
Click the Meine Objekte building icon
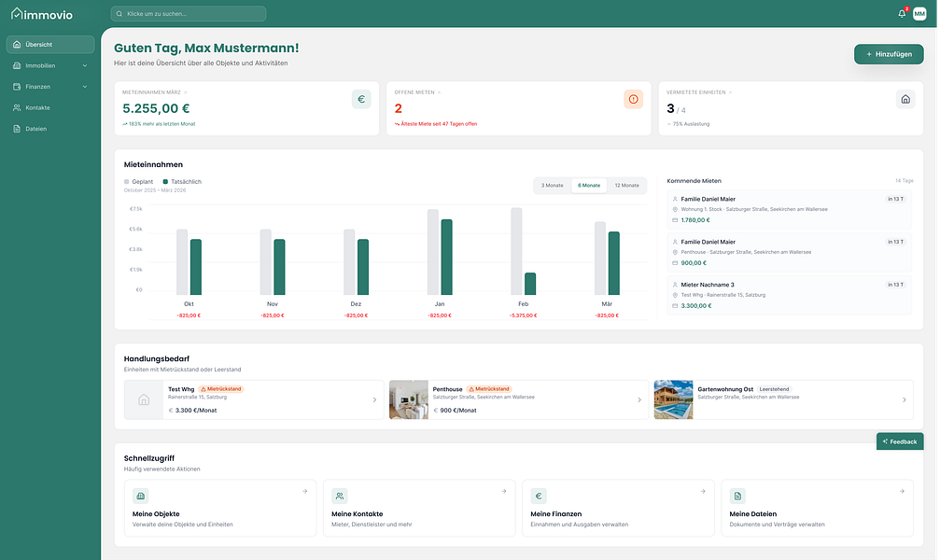tap(141, 496)
